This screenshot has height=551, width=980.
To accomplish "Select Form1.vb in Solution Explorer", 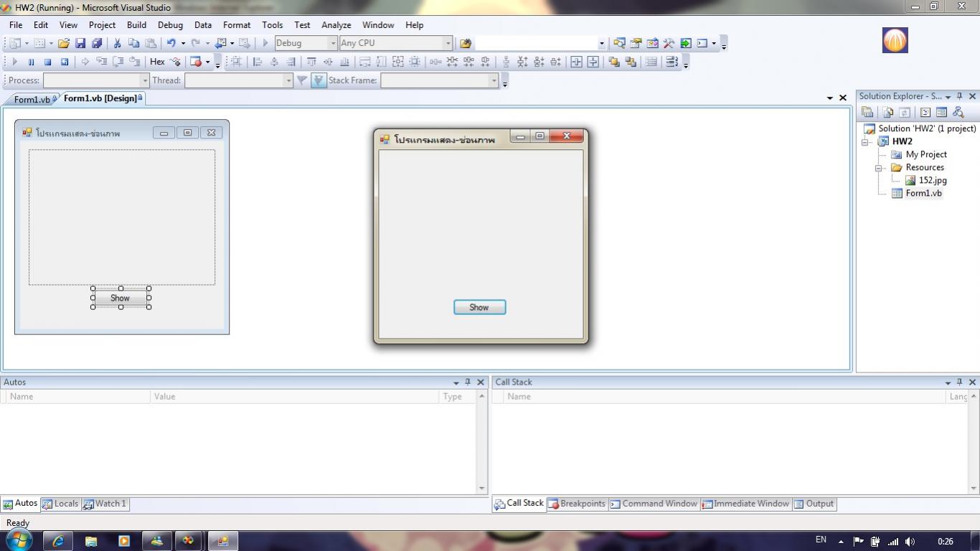I will pos(923,193).
